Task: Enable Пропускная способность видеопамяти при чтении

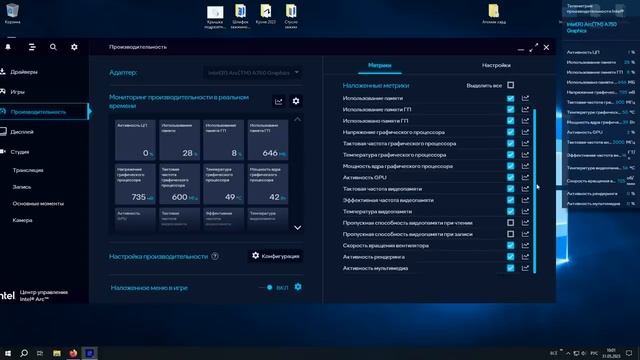Action: [x=510, y=223]
